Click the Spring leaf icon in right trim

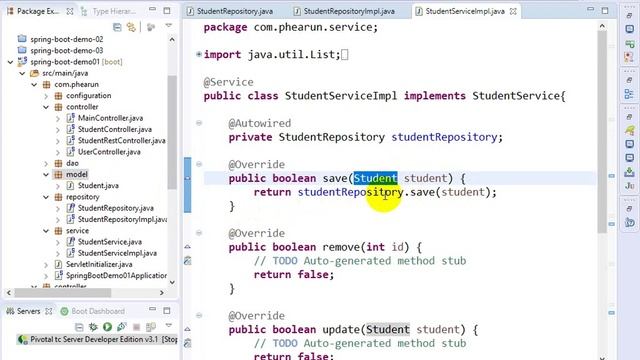[629, 131]
